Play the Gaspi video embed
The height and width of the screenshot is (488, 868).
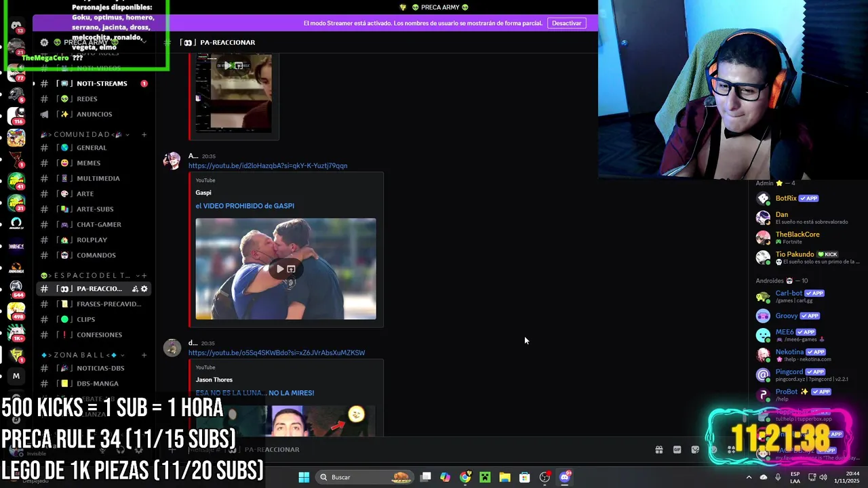pos(280,269)
